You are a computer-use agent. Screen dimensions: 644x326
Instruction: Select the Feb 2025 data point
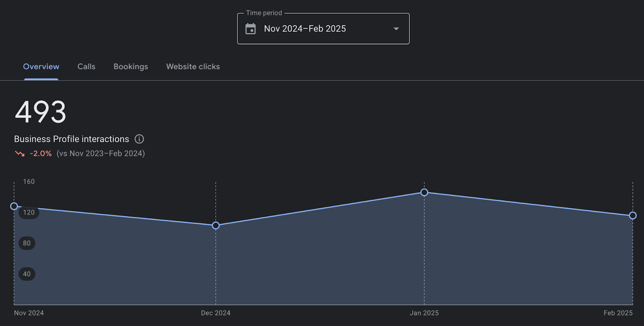(632, 216)
